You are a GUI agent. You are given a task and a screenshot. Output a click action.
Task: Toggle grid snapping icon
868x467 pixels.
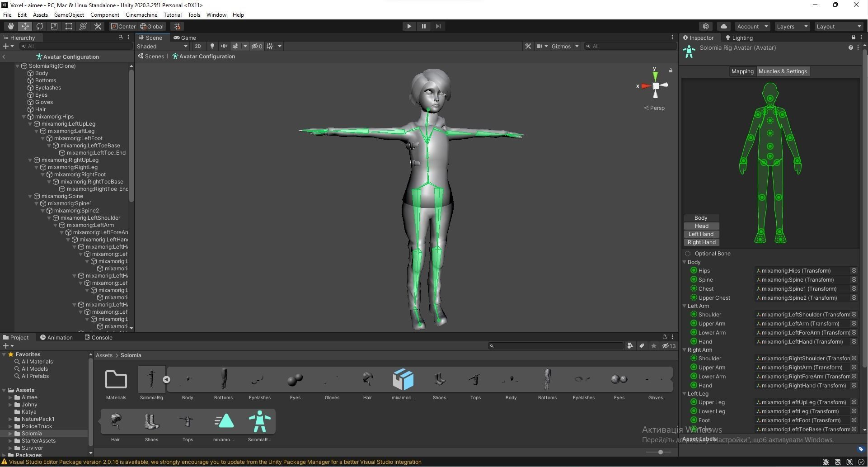177,26
